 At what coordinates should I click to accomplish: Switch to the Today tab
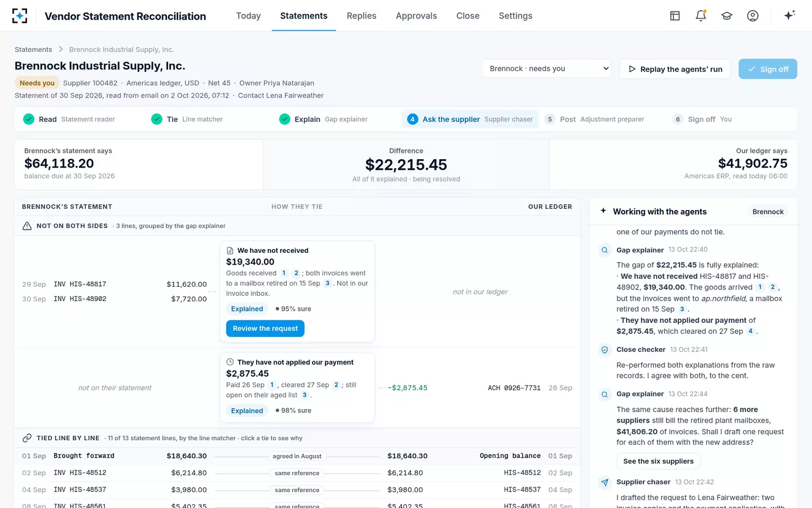click(248, 16)
